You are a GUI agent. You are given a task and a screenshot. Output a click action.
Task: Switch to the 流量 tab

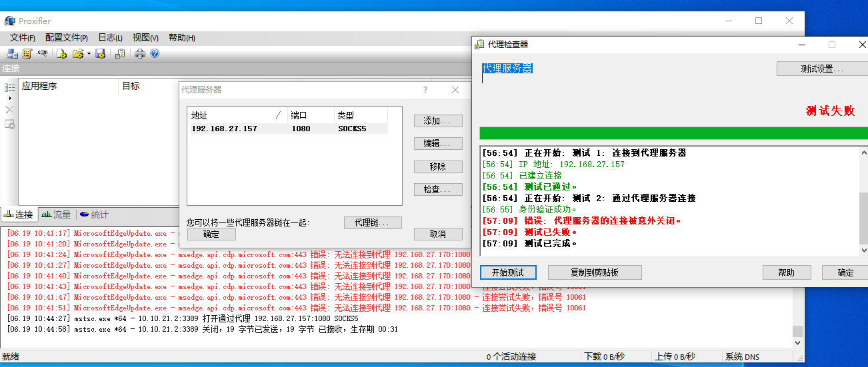56,214
